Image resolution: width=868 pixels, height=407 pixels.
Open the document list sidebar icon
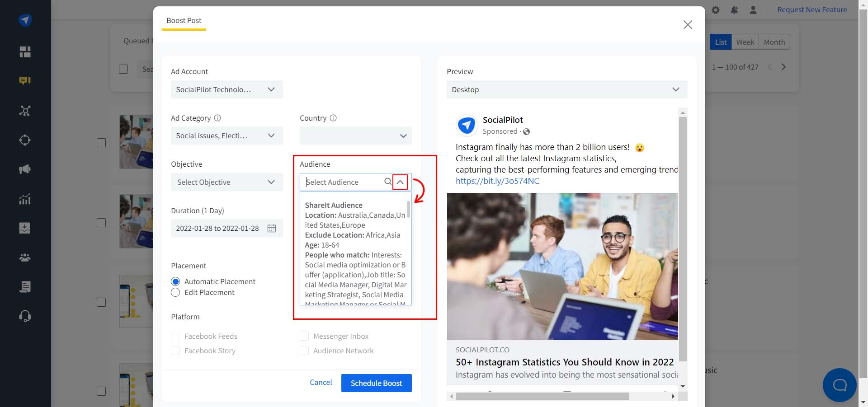[x=25, y=287]
